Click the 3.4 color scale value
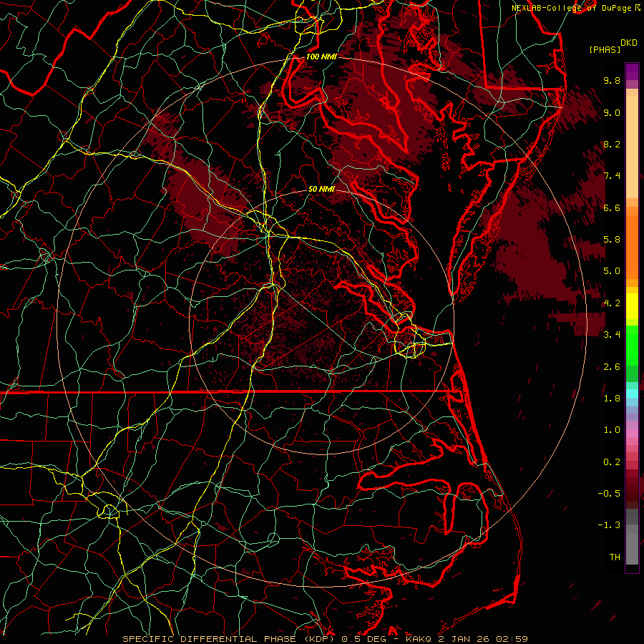The width and height of the screenshot is (644, 644). click(x=612, y=335)
